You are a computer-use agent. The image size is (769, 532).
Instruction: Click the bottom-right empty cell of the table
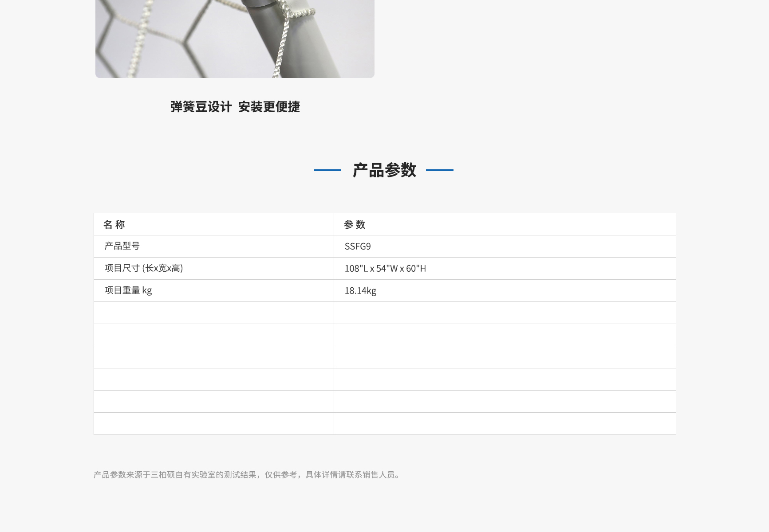coord(505,424)
